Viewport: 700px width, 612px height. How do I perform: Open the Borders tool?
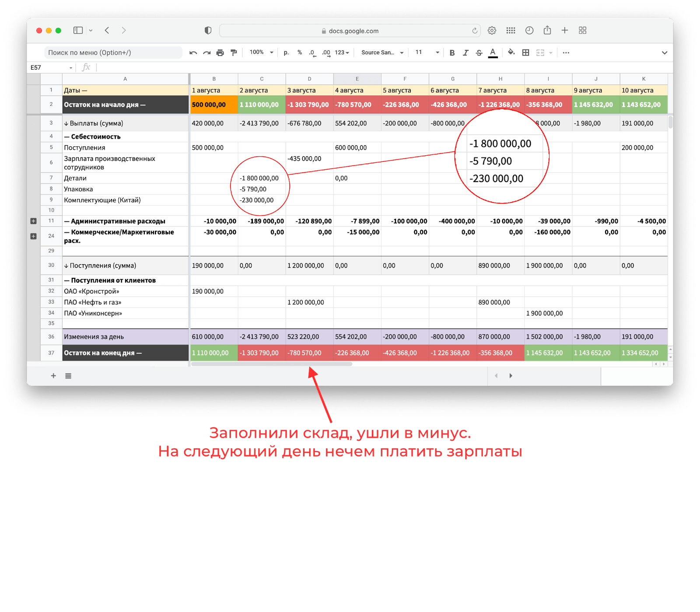pos(526,52)
